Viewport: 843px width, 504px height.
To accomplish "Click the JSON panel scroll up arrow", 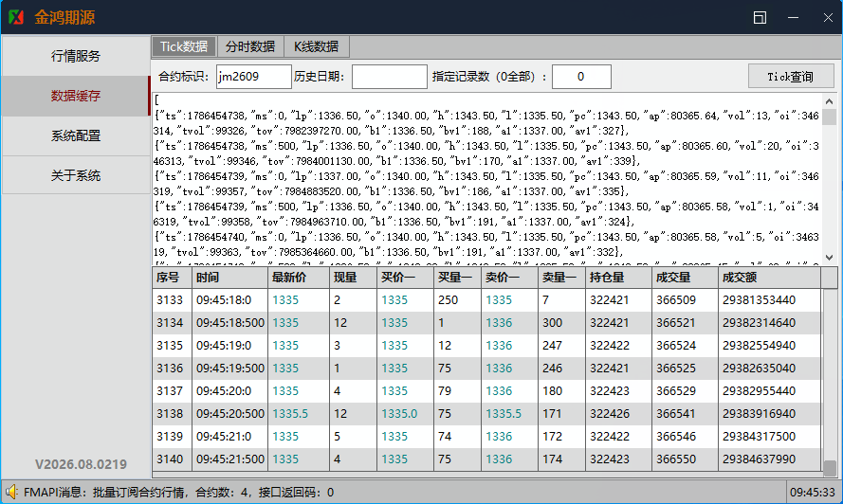I will 829,101.
